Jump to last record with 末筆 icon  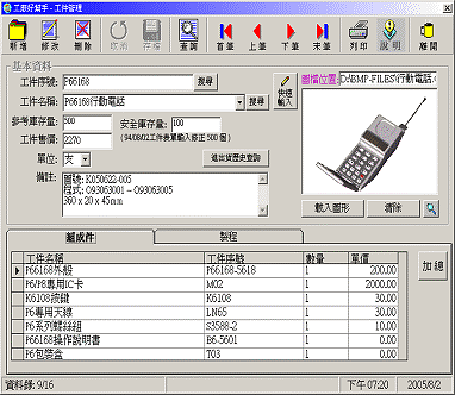(x=322, y=35)
